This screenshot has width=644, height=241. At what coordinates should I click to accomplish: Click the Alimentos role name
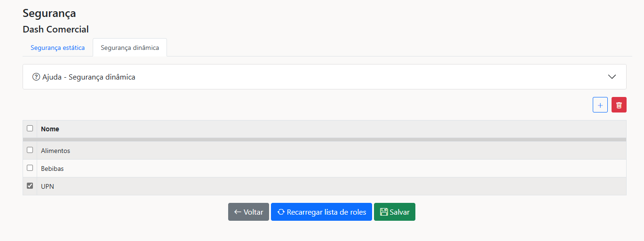click(x=56, y=151)
